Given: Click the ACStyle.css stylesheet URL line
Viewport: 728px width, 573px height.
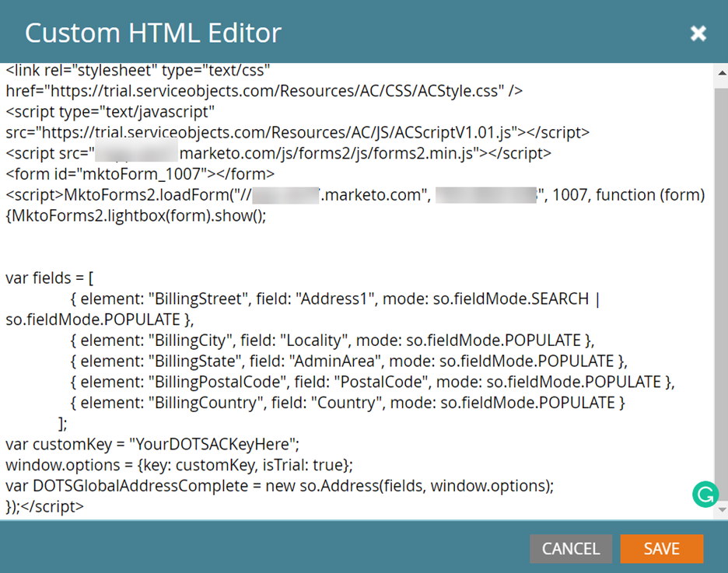Looking at the screenshot, I should point(264,90).
